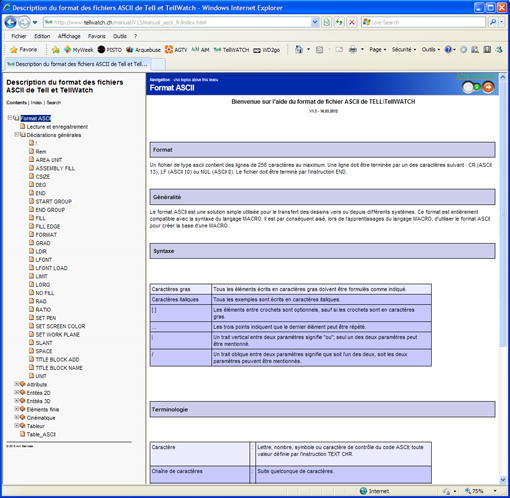Click the page vertical scrollbar down arrow
Viewport: 510px width, 498px height.
[x=503, y=480]
